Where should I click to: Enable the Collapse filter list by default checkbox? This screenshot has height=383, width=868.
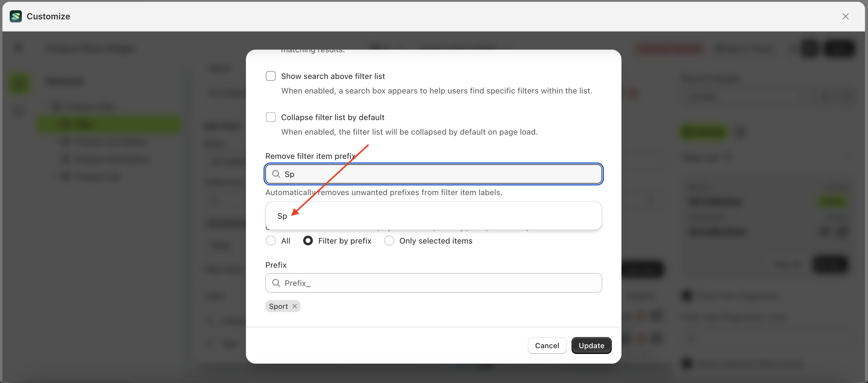click(x=270, y=117)
